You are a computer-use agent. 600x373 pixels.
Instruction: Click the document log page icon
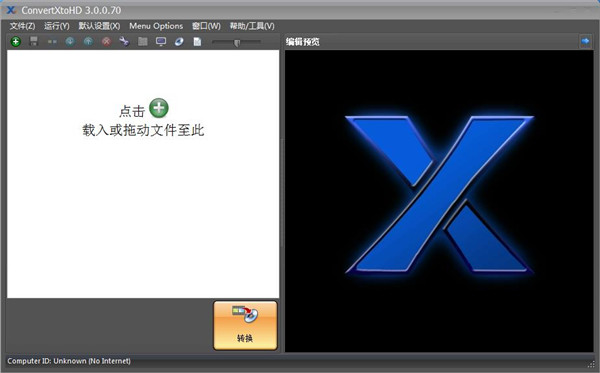tap(197, 41)
